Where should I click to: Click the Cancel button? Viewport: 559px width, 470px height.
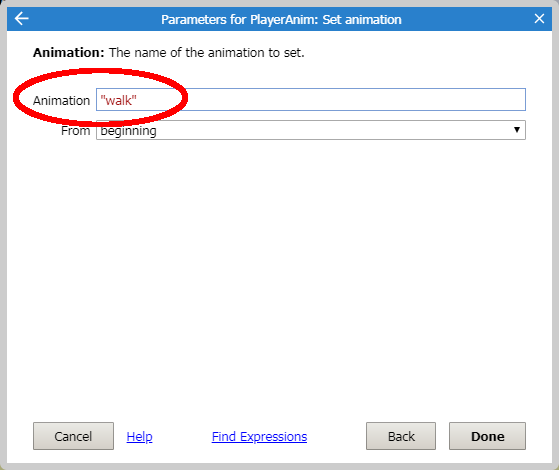(73, 436)
